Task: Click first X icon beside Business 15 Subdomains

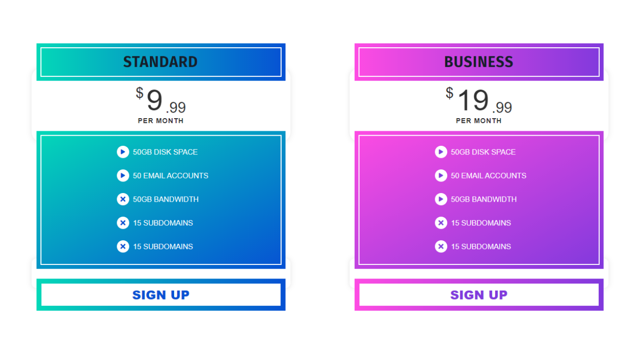Action: (x=441, y=223)
